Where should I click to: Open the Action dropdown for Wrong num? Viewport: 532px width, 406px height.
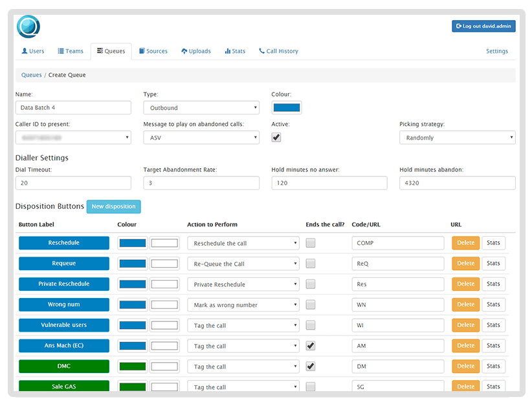243,304
